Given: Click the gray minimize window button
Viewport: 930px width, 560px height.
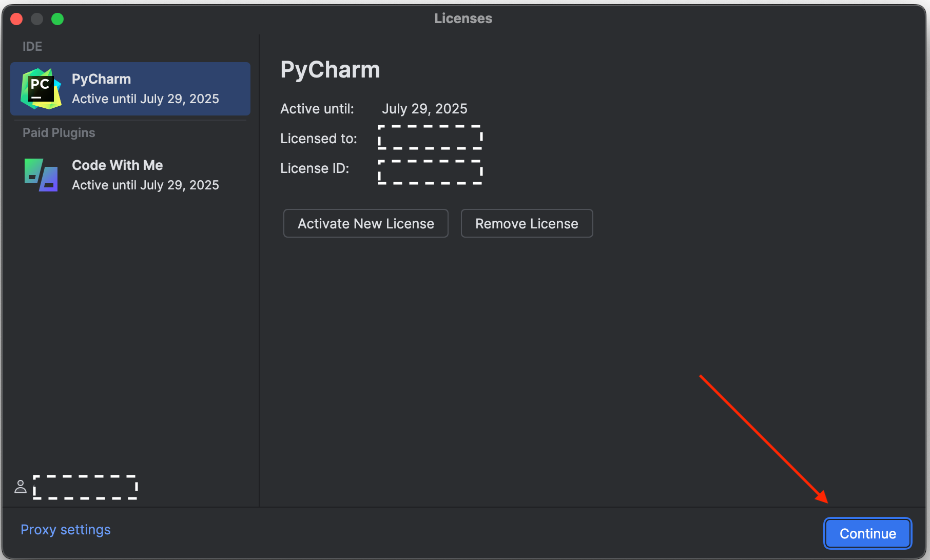Looking at the screenshot, I should [37, 19].
